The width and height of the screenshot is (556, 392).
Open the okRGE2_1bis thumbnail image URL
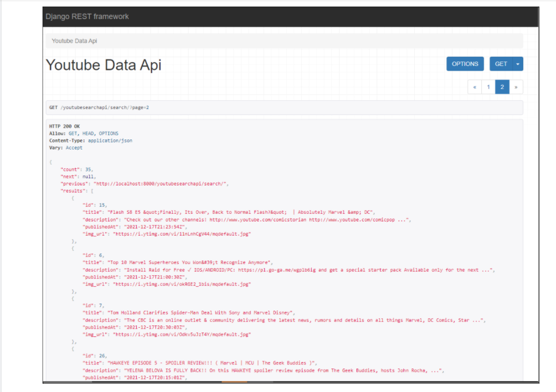[x=182, y=284]
